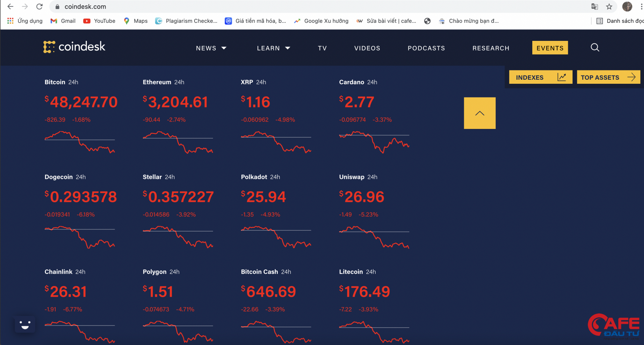This screenshot has height=345, width=644.
Task: Click the Ethereum sparkline chart
Action: pyautogui.click(x=178, y=142)
